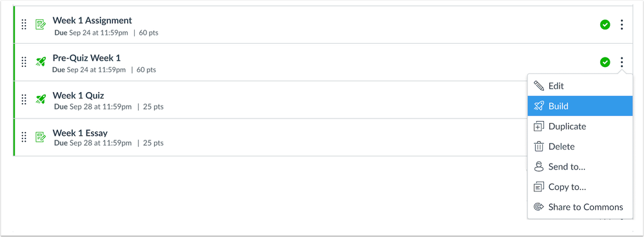Select Delete in the options menu
This screenshot has height=237, width=644.
click(x=580, y=146)
